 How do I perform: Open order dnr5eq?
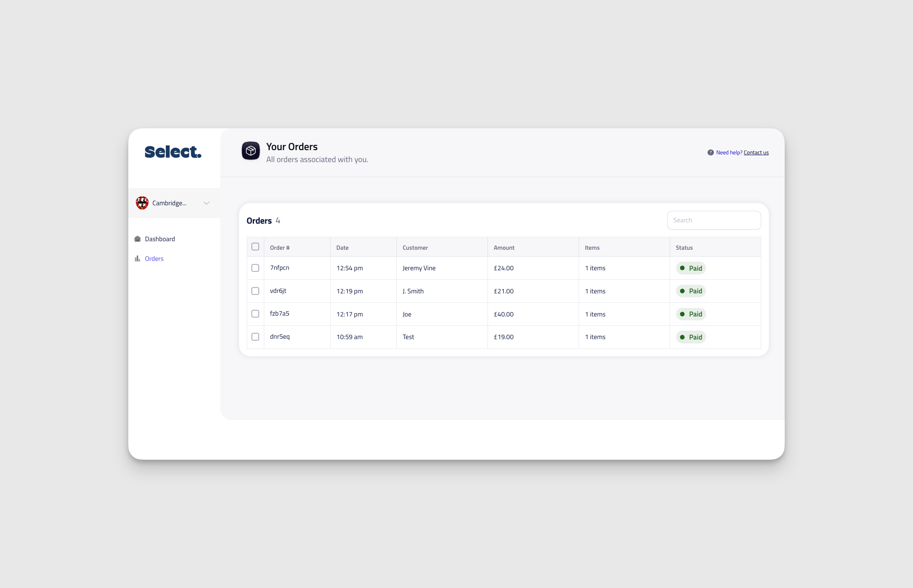pyautogui.click(x=280, y=337)
